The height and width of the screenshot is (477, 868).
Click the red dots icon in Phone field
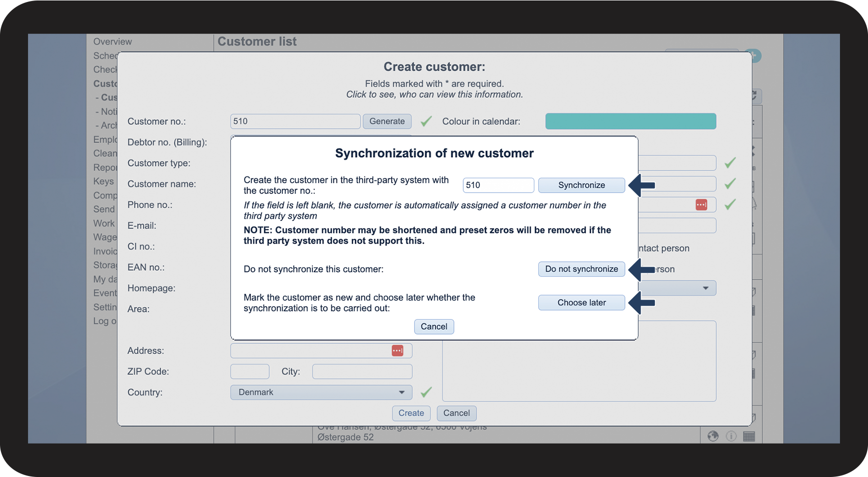click(x=701, y=205)
